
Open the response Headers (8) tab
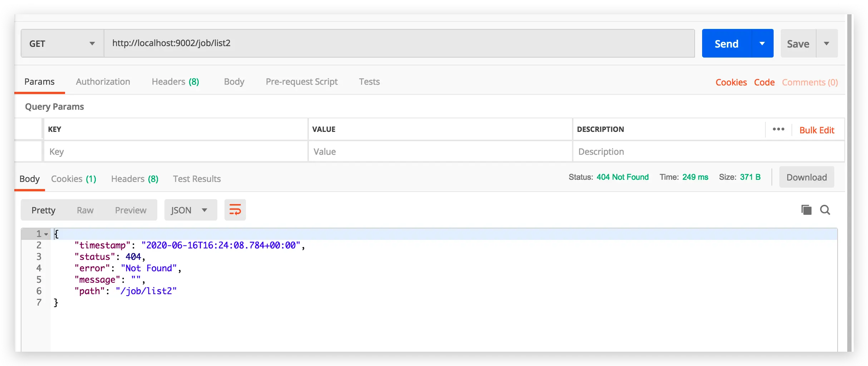click(135, 179)
